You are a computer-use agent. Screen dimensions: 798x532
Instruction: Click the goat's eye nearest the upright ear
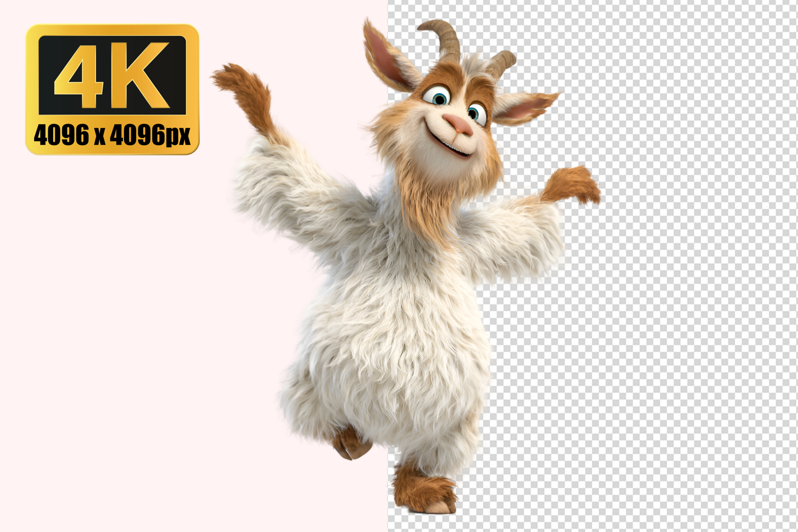tap(439, 98)
